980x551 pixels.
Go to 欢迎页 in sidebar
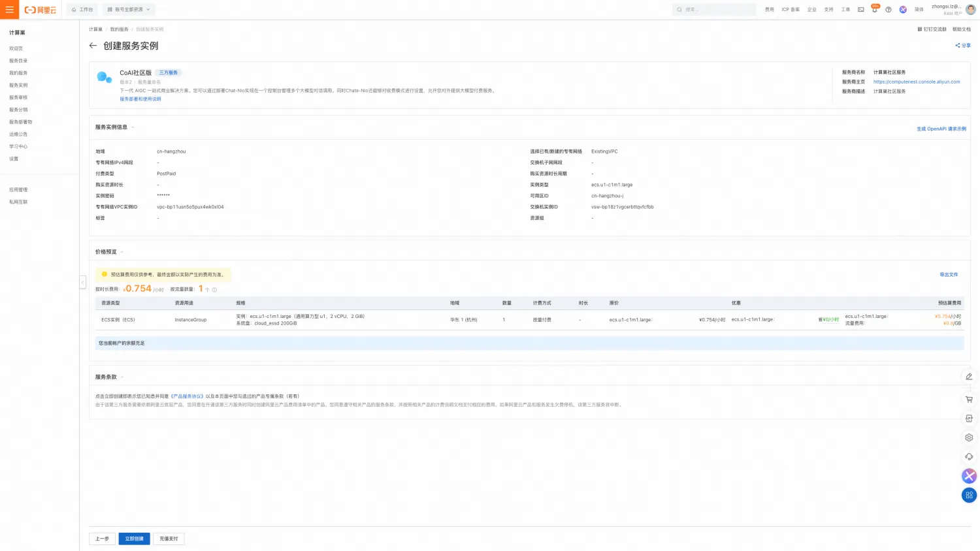click(16, 48)
